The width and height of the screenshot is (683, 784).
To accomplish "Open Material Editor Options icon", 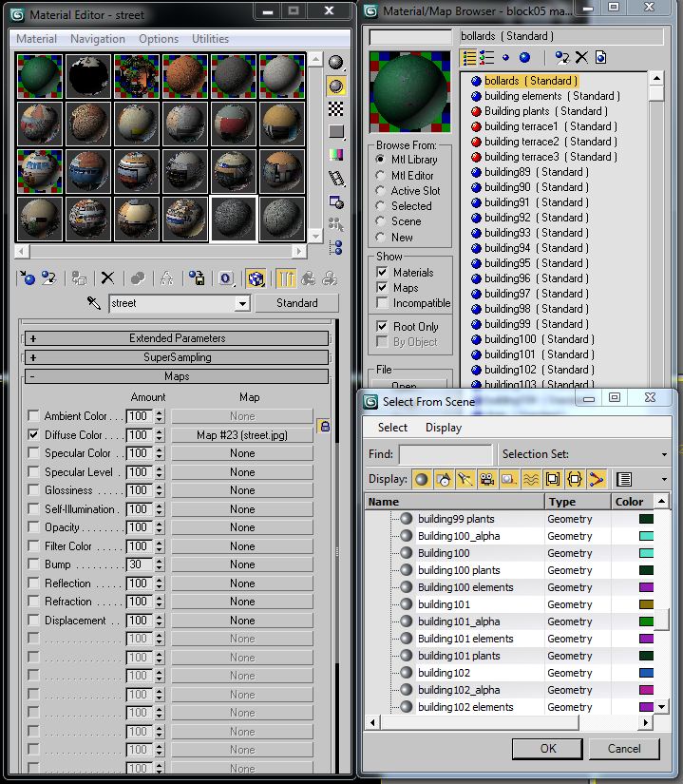I will (335, 201).
